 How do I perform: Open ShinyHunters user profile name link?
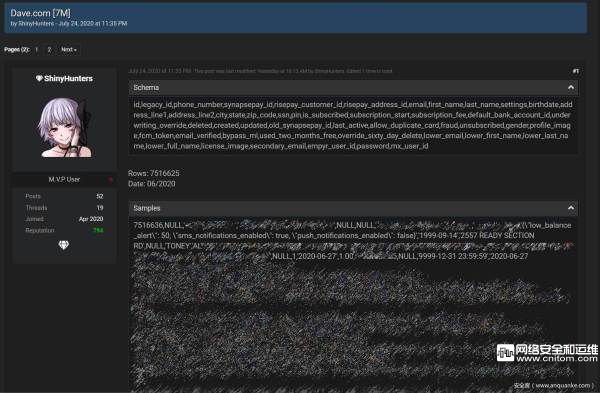[68, 78]
